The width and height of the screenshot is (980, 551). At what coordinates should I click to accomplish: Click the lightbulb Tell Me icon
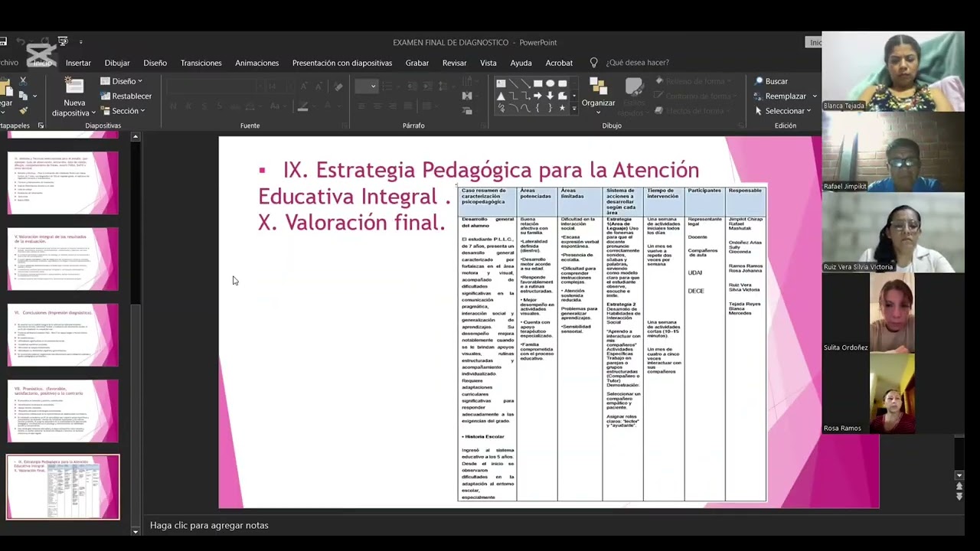tap(593, 63)
